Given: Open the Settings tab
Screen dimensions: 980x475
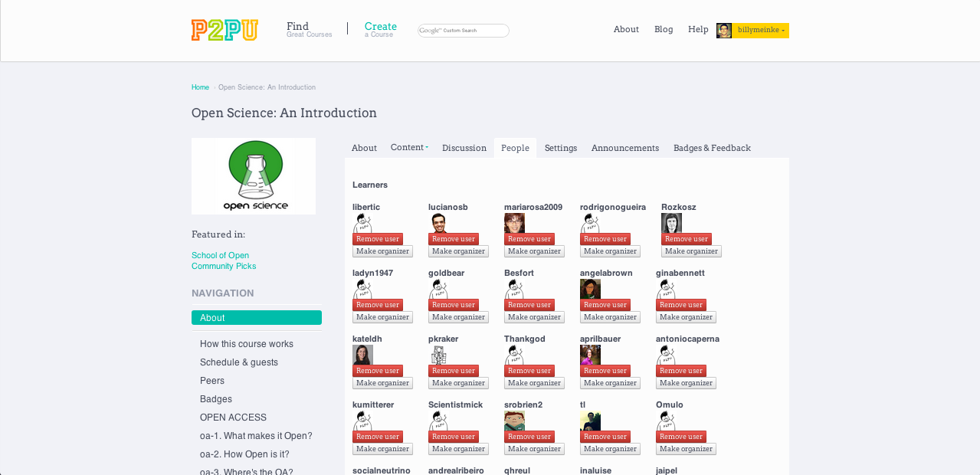Looking at the screenshot, I should [561, 148].
